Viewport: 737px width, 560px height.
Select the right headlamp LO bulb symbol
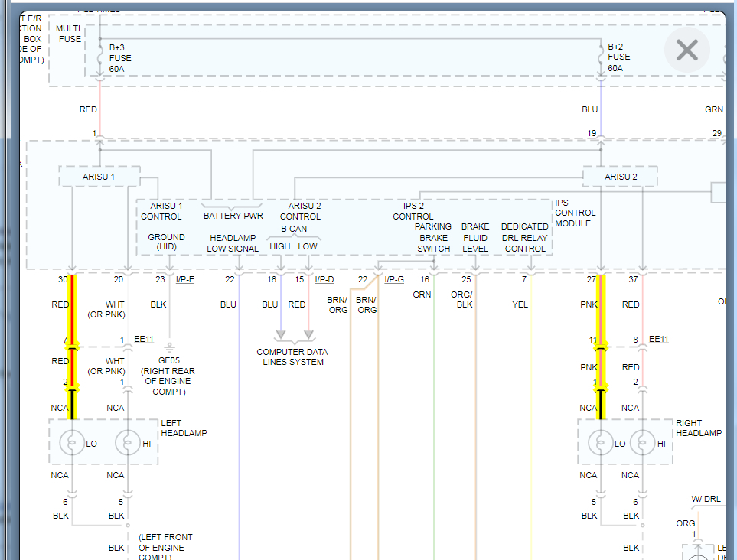pos(601,443)
